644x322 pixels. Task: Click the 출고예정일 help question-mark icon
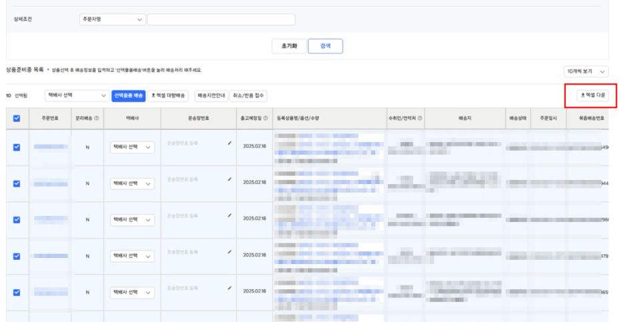(x=265, y=118)
